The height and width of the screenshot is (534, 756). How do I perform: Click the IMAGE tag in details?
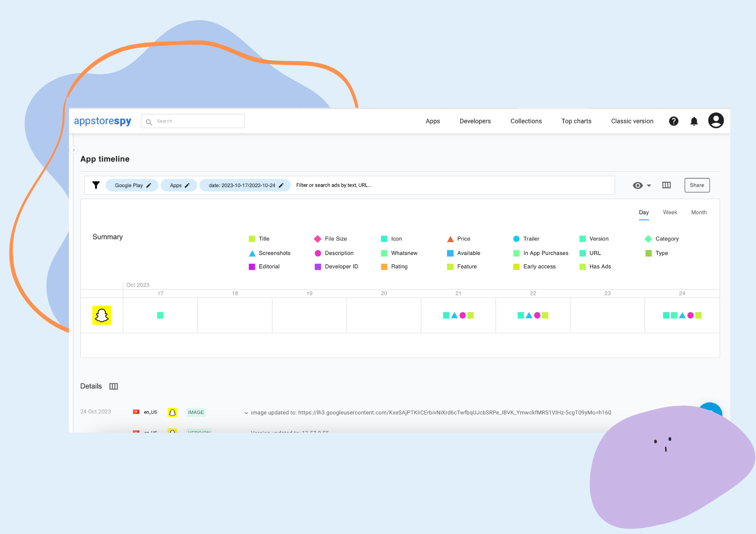(x=196, y=412)
